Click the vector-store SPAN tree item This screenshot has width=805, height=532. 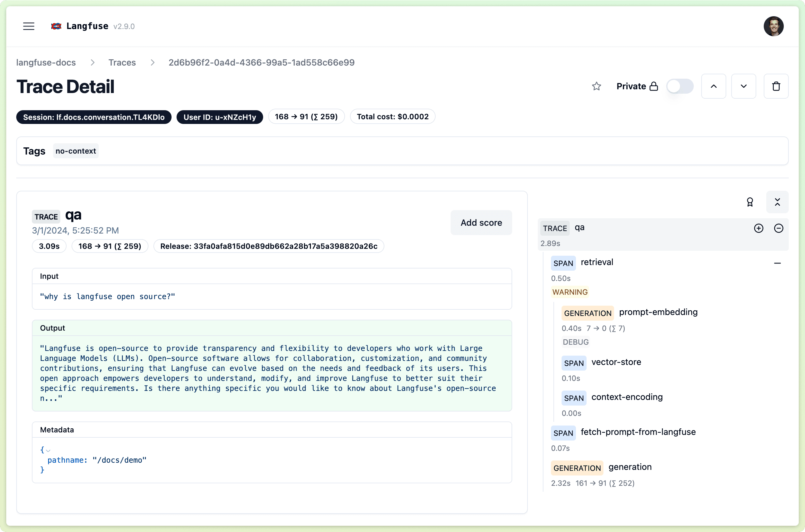617,362
